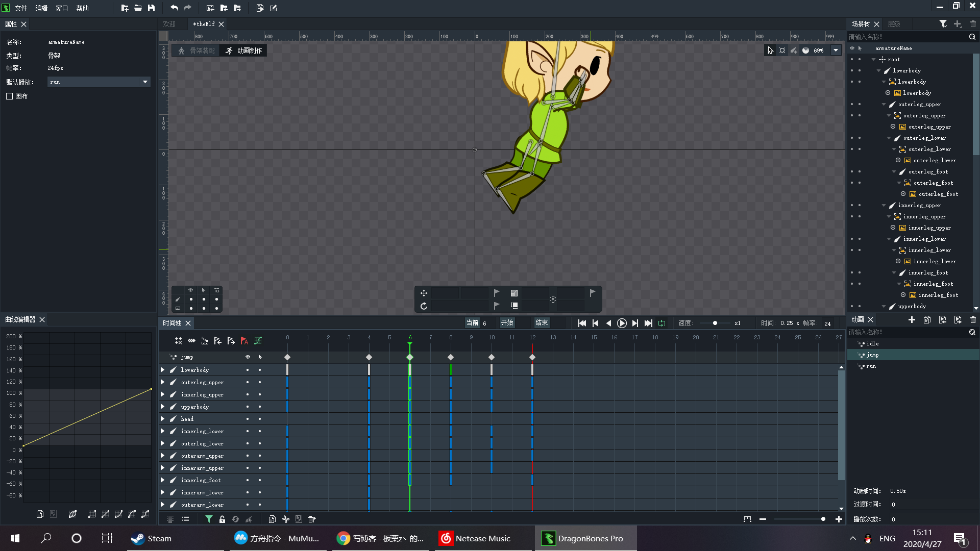Screen dimensions: 980x551
Task: Click the save file icon in top toolbar
Action: pos(151,8)
